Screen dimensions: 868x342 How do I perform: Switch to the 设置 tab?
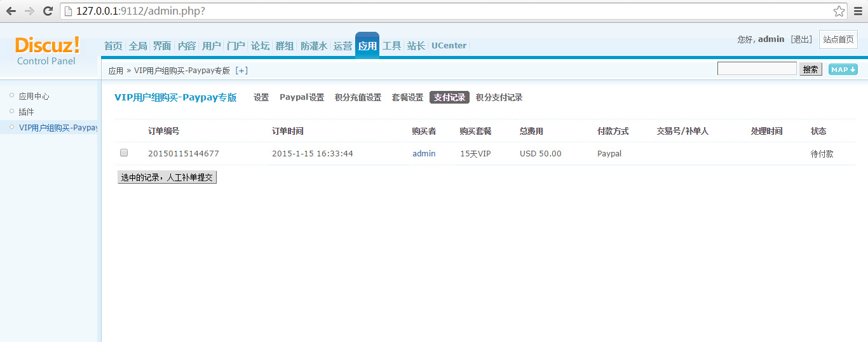click(261, 98)
